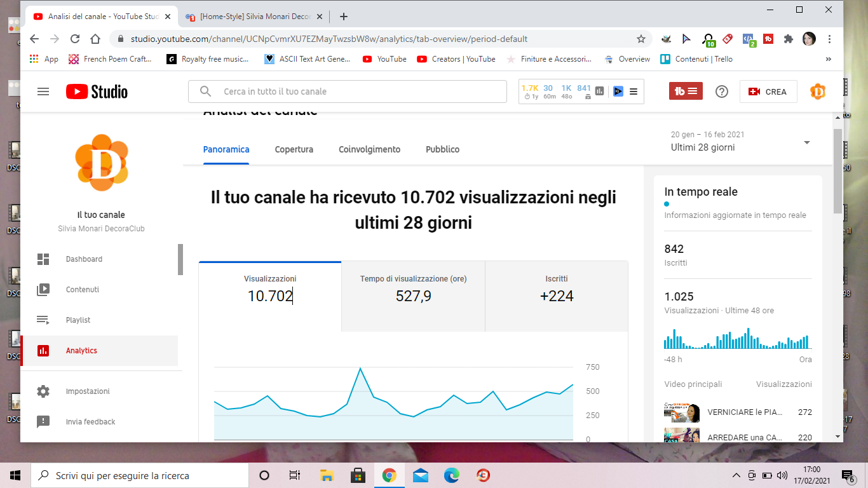This screenshot has height=488, width=868.
Task: Open Microsoft Store from the taskbar
Action: (x=358, y=475)
